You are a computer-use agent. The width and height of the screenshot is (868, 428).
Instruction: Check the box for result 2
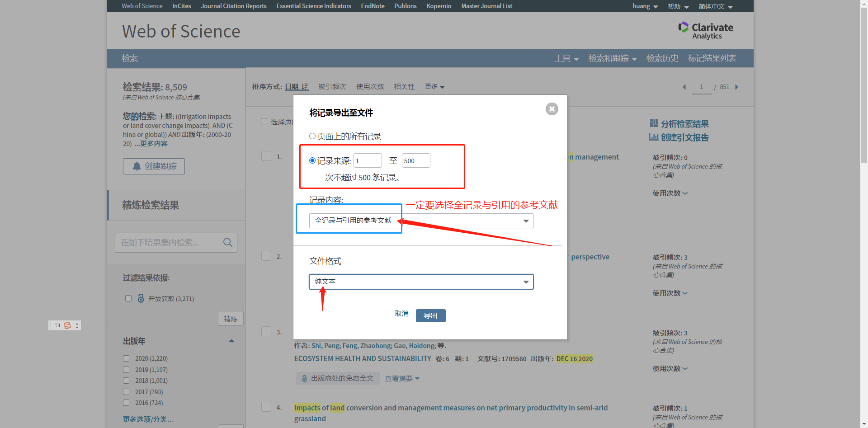click(x=266, y=256)
